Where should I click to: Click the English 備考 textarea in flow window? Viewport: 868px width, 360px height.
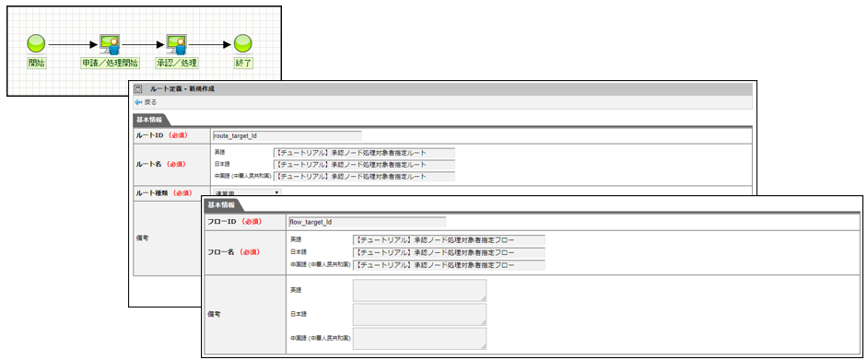[x=419, y=290]
